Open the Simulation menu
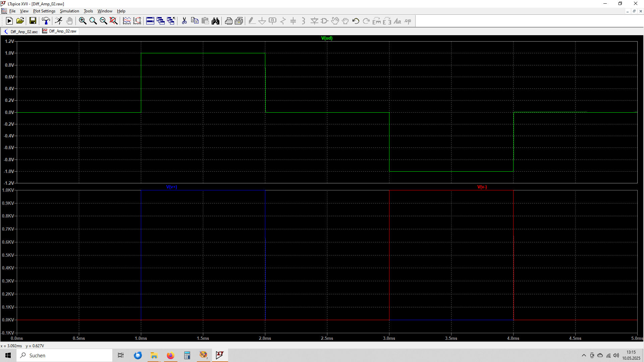The width and height of the screenshot is (644, 362). pyautogui.click(x=69, y=11)
